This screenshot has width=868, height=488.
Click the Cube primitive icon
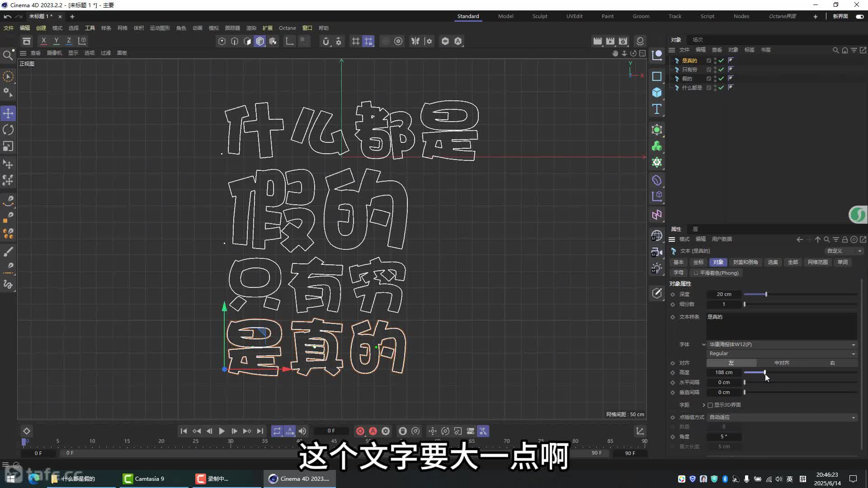click(x=657, y=93)
